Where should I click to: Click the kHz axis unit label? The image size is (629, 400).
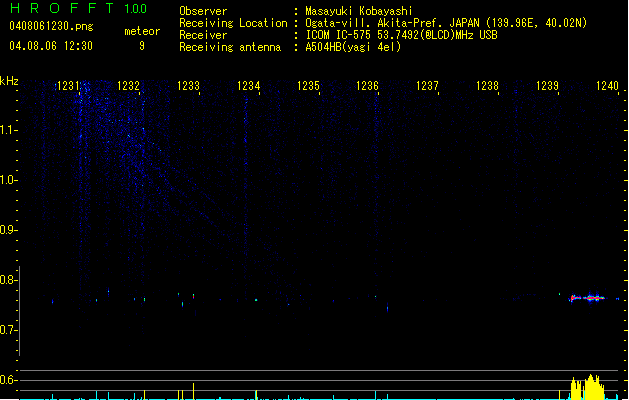pyautogui.click(x=9, y=81)
